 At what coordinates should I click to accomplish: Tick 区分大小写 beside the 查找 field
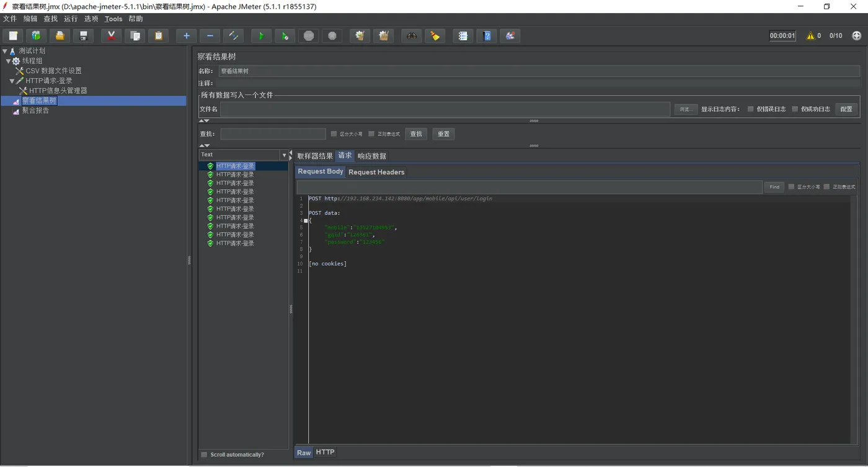(334, 134)
